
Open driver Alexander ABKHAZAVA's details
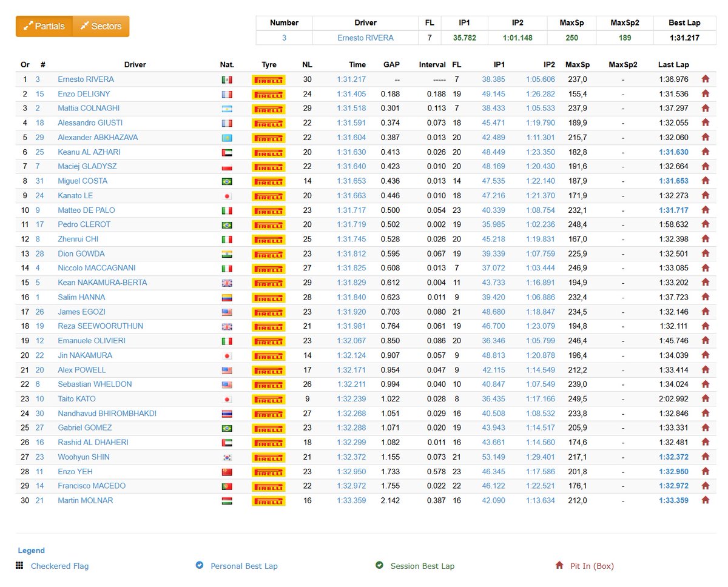98,138
